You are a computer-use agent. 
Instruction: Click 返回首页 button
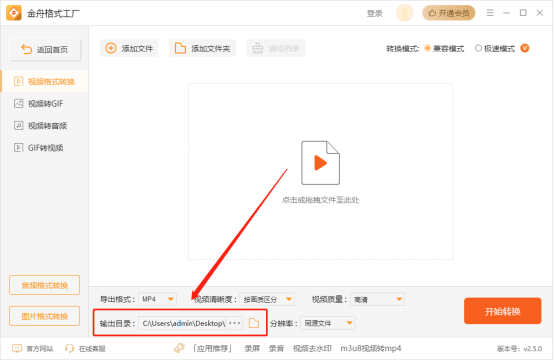(x=45, y=49)
